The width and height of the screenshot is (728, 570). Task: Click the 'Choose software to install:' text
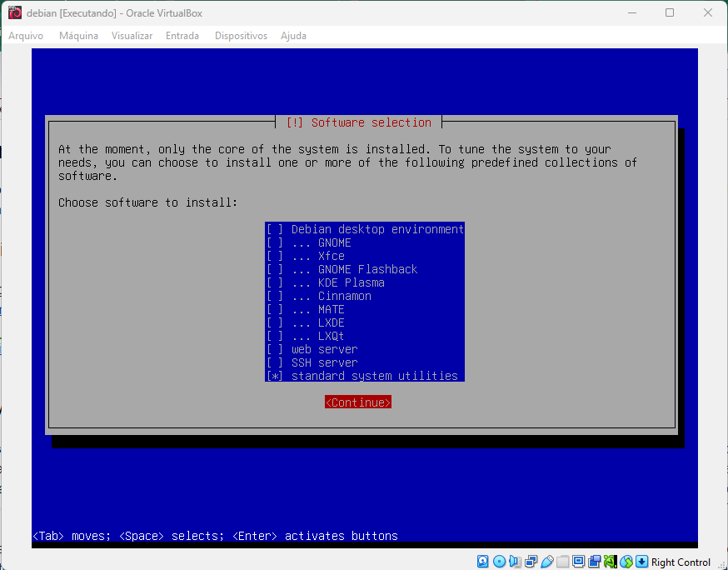tap(147, 202)
